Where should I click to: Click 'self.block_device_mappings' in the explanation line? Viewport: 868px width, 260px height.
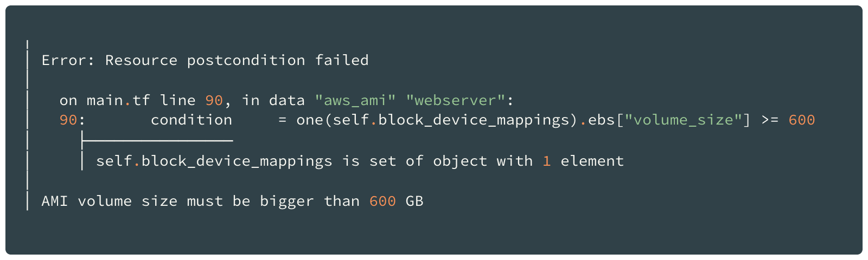(x=214, y=161)
